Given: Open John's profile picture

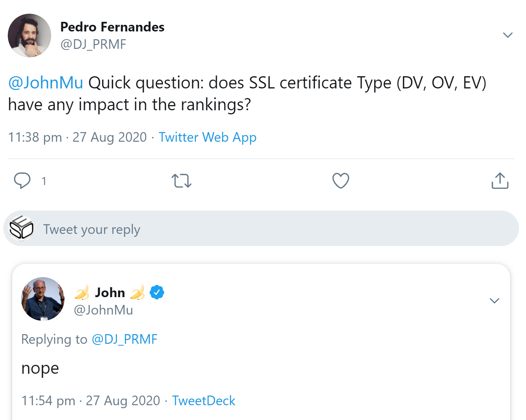Looking at the screenshot, I should pyautogui.click(x=43, y=299).
